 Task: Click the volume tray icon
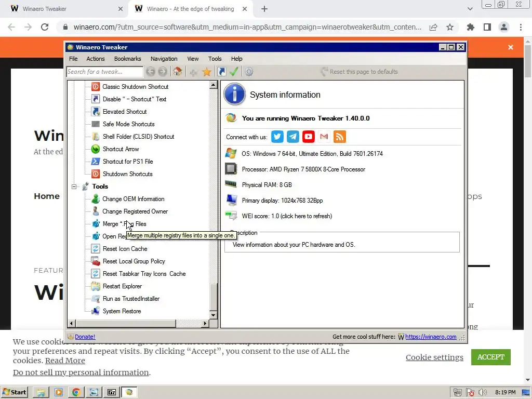[483, 393]
